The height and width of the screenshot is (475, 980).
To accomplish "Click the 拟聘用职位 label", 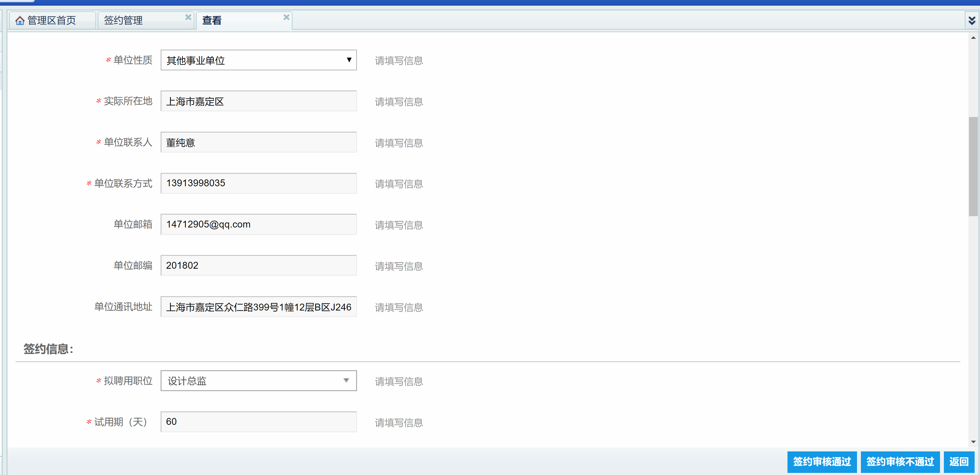I will [128, 381].
